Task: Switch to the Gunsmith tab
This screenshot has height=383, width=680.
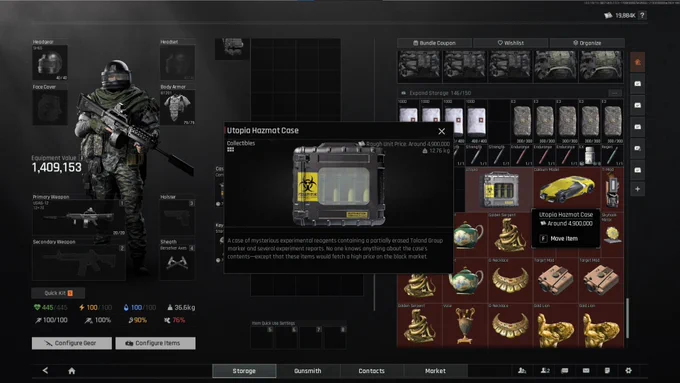Action: click(x=308, y=371)
